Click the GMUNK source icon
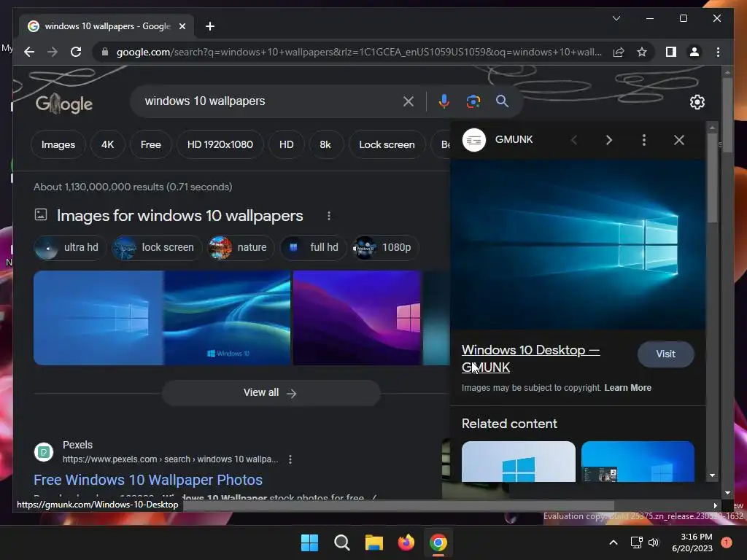This screenshot has width=747, height=560. coord(474,140)
